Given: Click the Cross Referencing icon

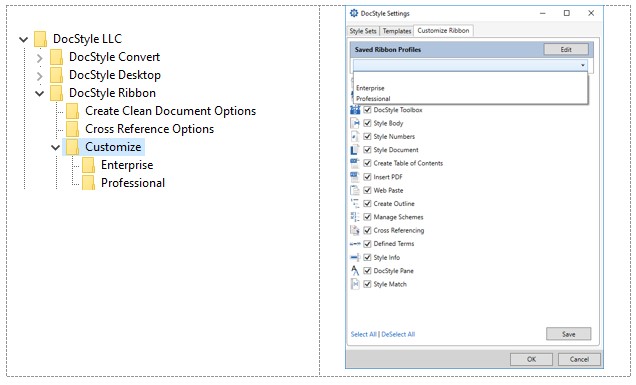Looking at the screenshot, I should pos(355,230).
